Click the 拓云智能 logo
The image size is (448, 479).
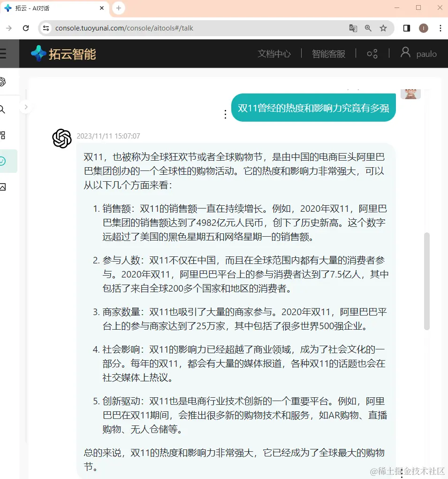pyautogui.click(x=62, y=53)
